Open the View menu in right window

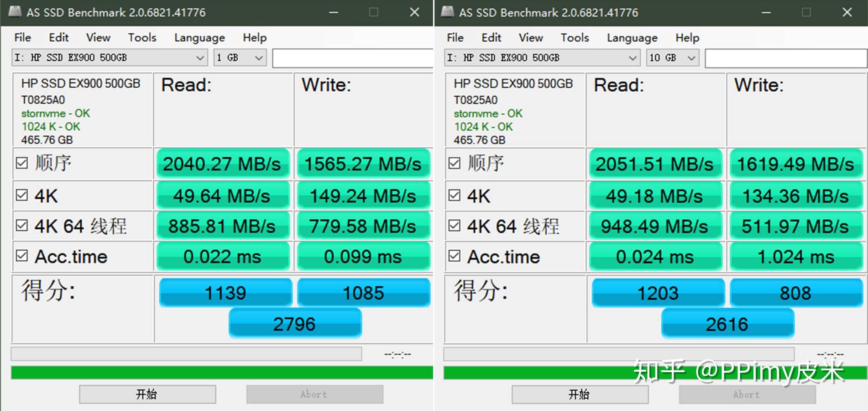point(530,37)
